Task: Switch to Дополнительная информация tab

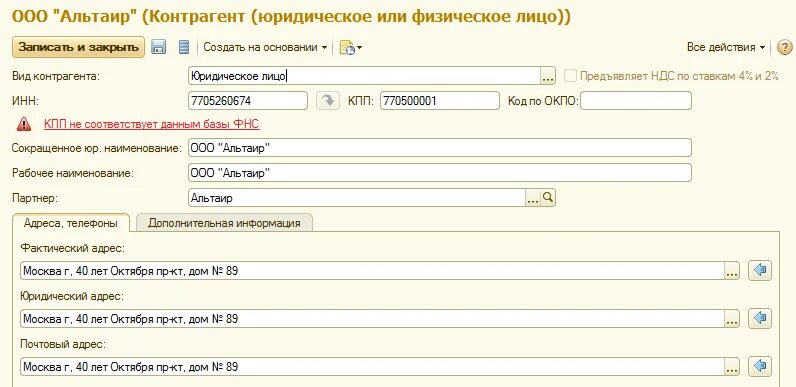Action: [224, 223]
